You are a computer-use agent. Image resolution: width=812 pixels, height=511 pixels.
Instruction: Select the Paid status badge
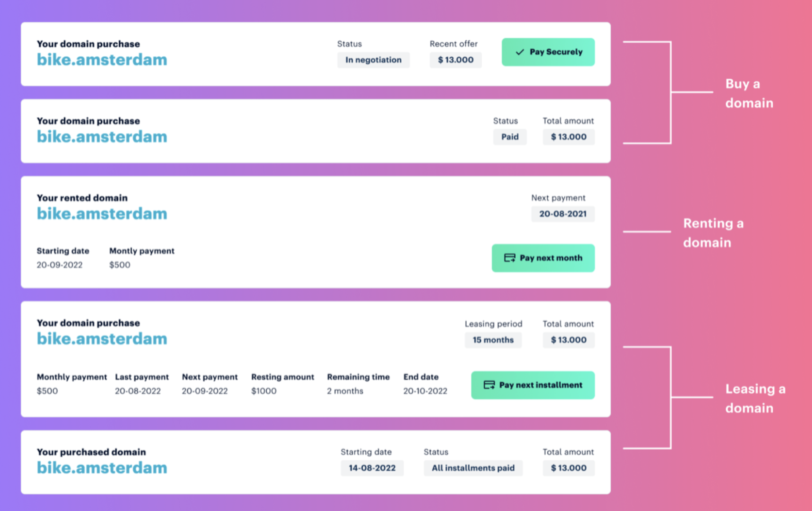(x=510, y=137)
